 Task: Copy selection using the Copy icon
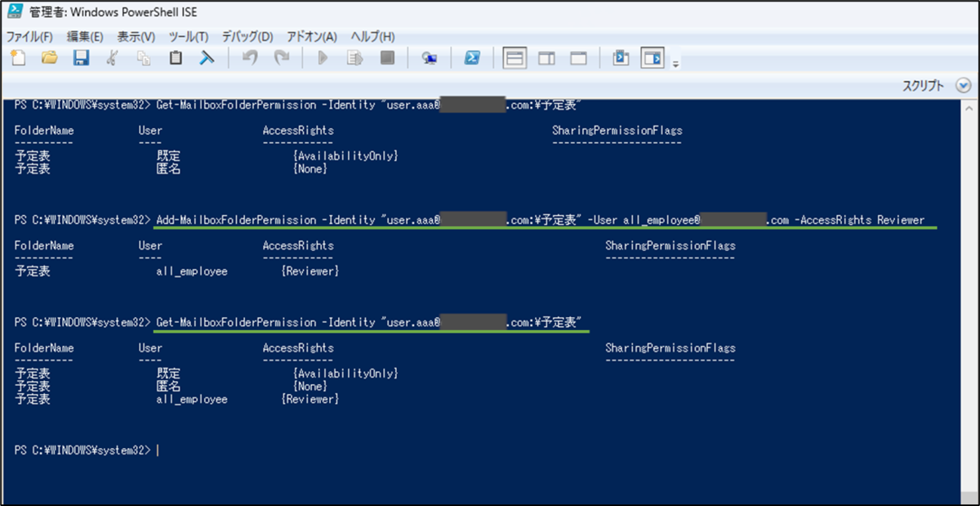(144, 57)
